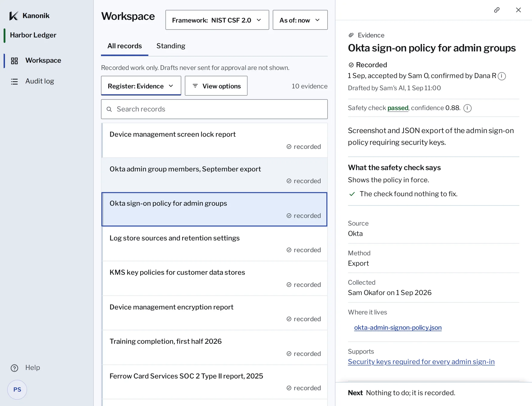Close the evidence detail panel

tap(518, 10)
